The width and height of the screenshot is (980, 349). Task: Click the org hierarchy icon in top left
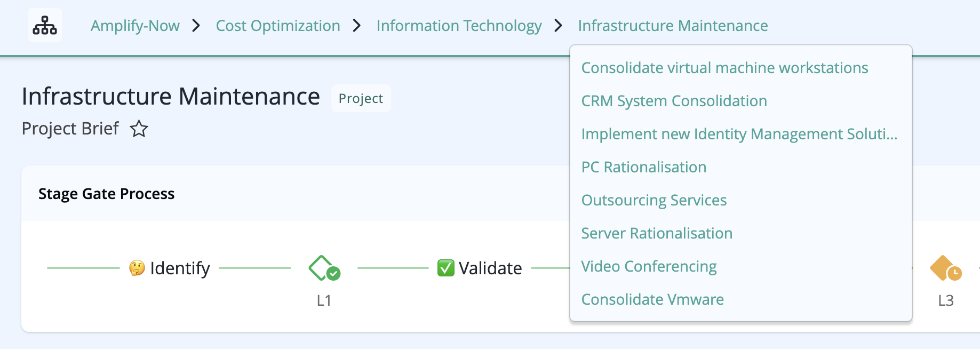44,25
